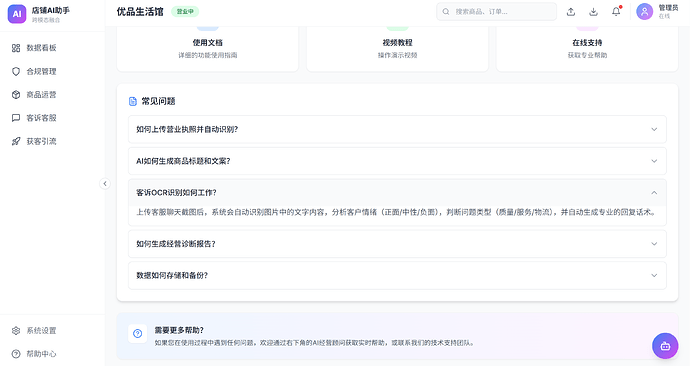Expand the AI如何生成商品标题和文案 question
This screenshot has height=366, width=690.
point(397,161)
